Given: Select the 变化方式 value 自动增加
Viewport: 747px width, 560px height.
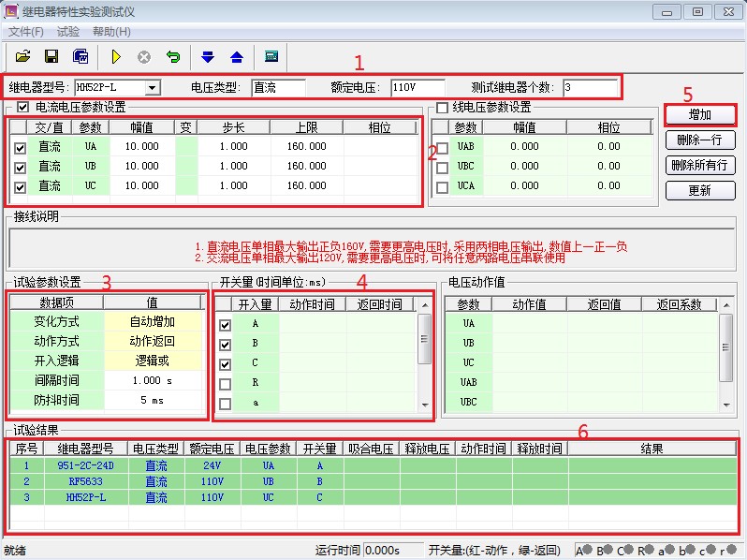Looking at the screenshot, I should tap(153, 321).
